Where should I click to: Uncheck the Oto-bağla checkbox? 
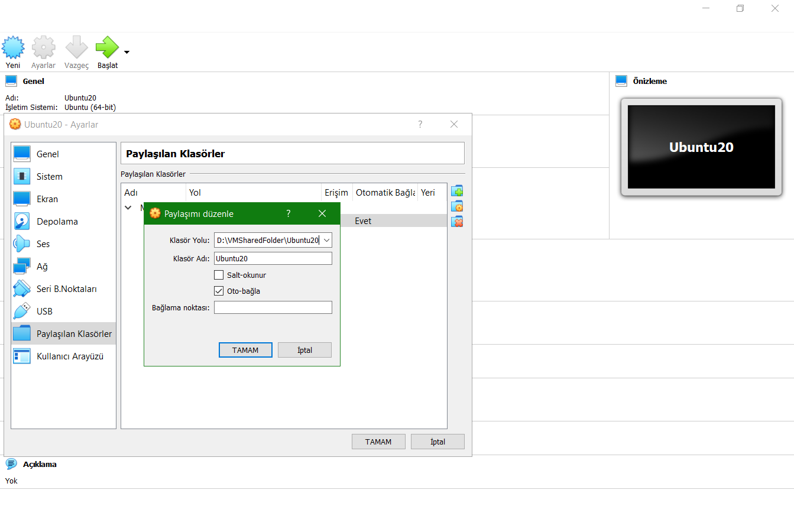coord(219,291)
